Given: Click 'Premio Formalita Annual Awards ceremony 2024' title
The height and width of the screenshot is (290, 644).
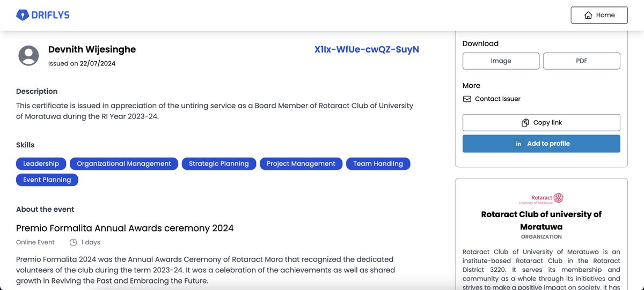Looking at the screenshot, I should [125, 228].
